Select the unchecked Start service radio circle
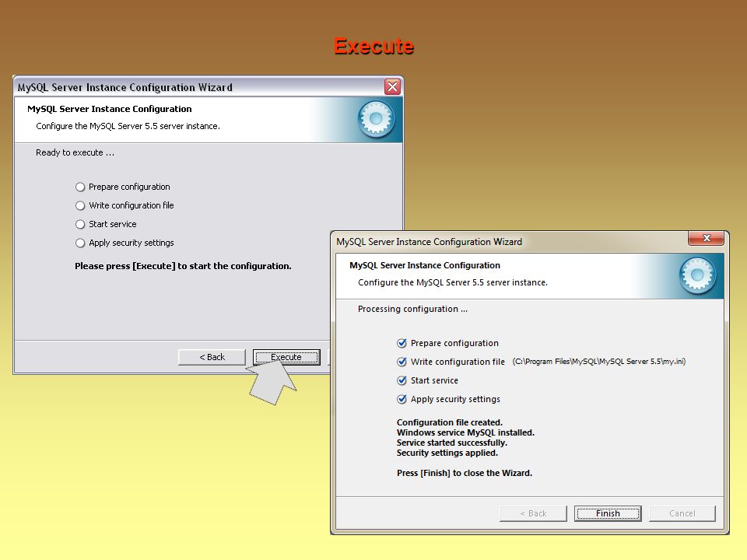The width and height of the screenshot is (747, 560). (80, 224)
